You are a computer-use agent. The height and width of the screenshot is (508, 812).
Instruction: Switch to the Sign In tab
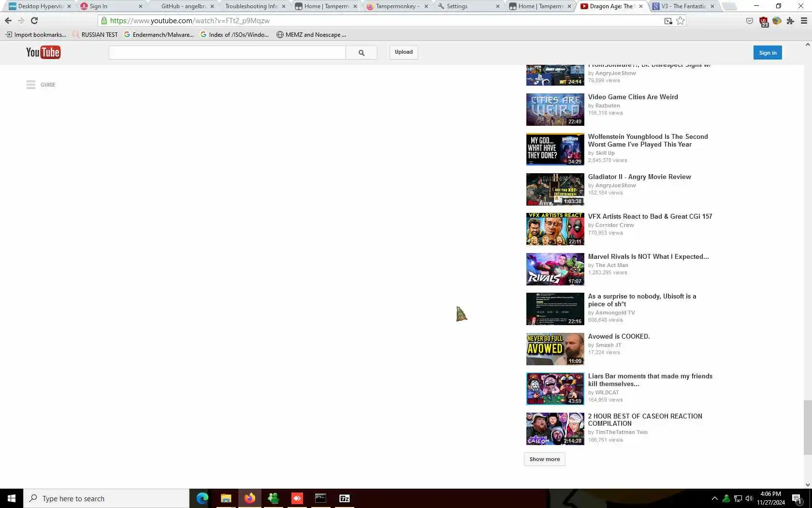click(112, 6)
